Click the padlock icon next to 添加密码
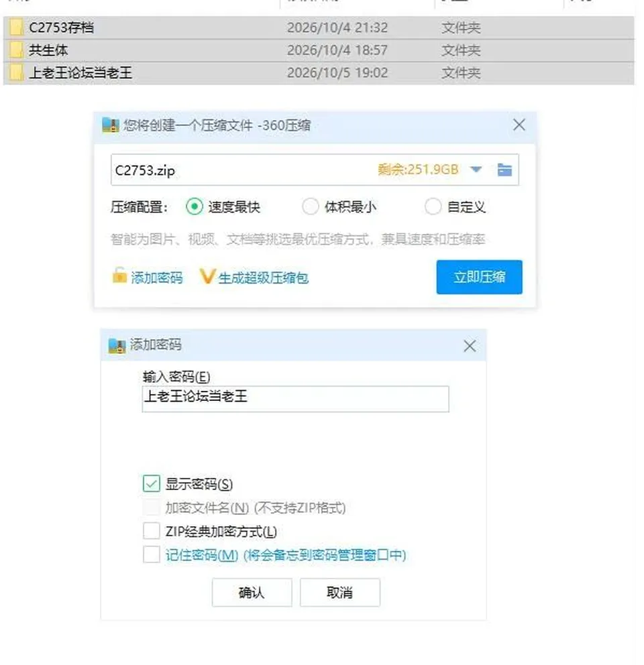The height and width of the screenshot is (665, 644). click(x=119, y=276)
